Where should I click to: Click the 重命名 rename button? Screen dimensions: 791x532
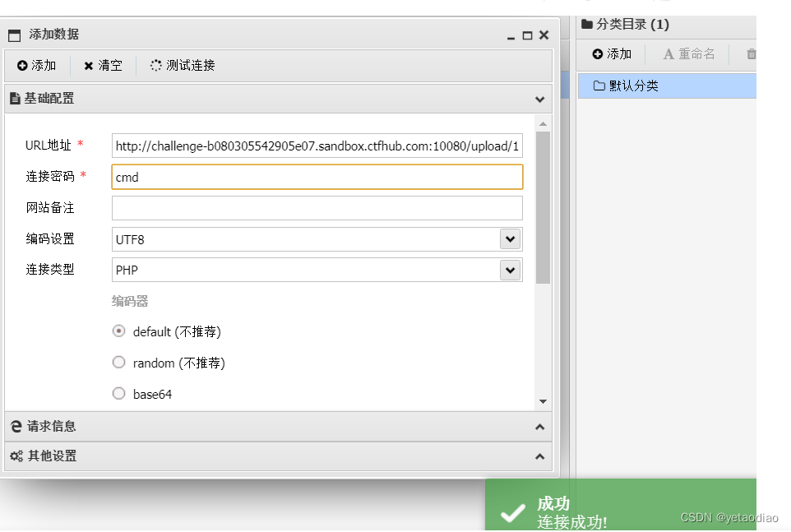(689, 53)
